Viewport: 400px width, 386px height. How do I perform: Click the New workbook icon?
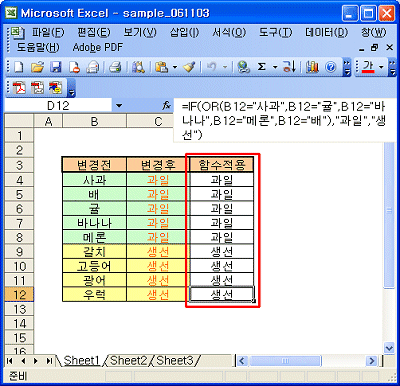click(19, 67)
